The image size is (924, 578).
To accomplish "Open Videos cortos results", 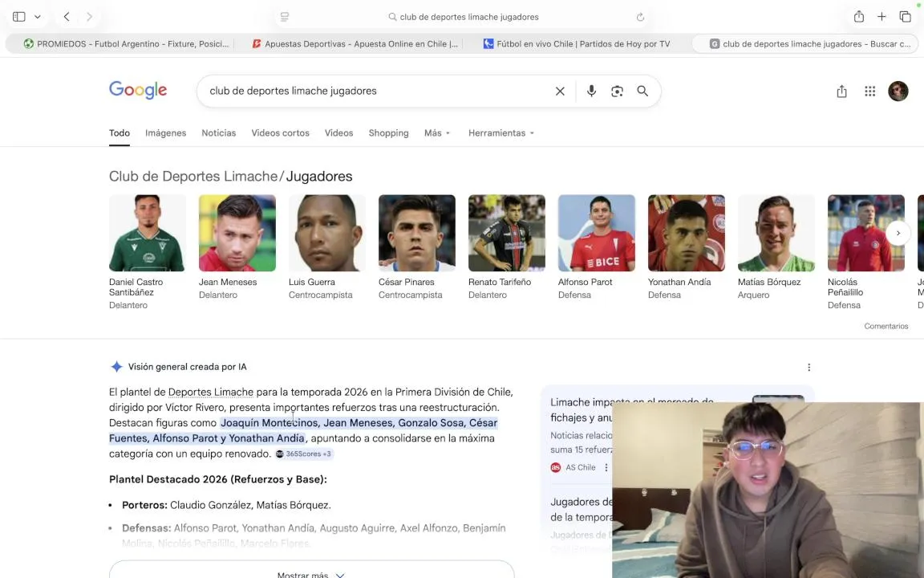I will point(280,133).
